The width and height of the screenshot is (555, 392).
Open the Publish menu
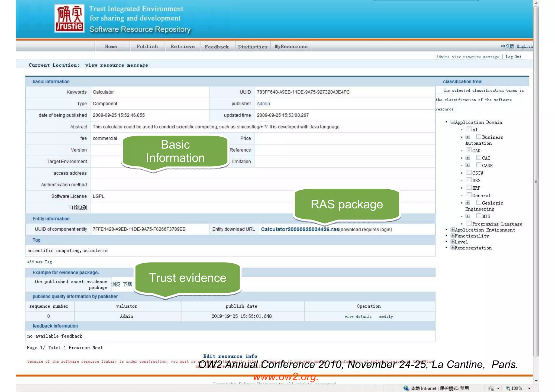coord(147,47)
